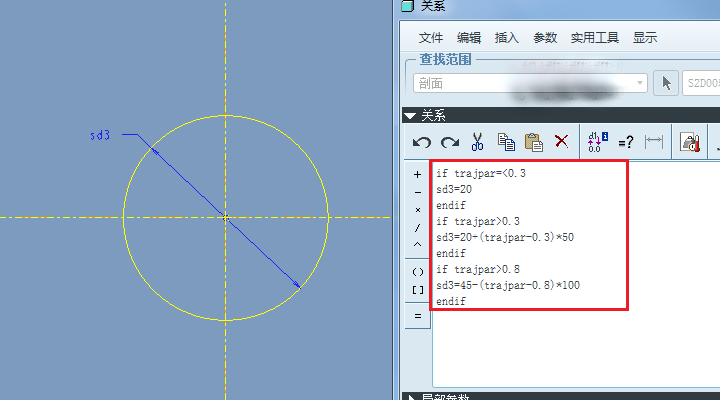The width and height of the screenshot is (720, 400).
Task: Click the verify relations icon
Action: [x=689, y=142]
